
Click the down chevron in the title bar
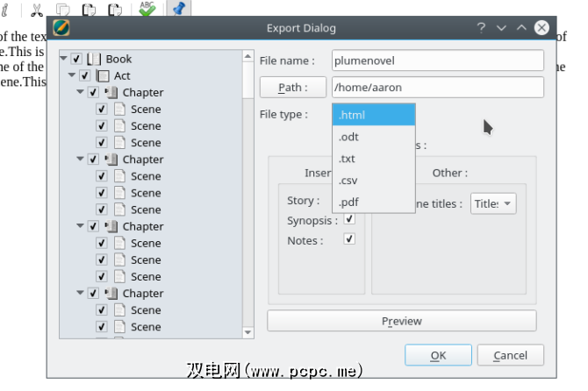click(x=501, y=28)
